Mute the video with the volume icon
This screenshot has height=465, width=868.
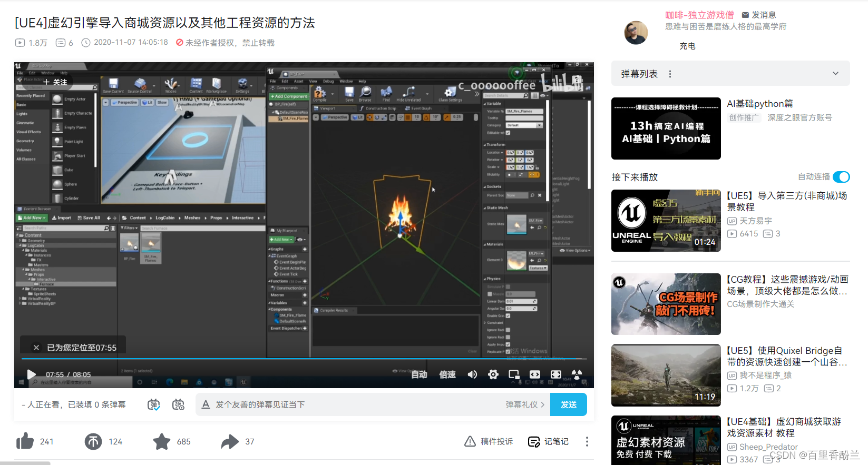click(x=472, y=374)
